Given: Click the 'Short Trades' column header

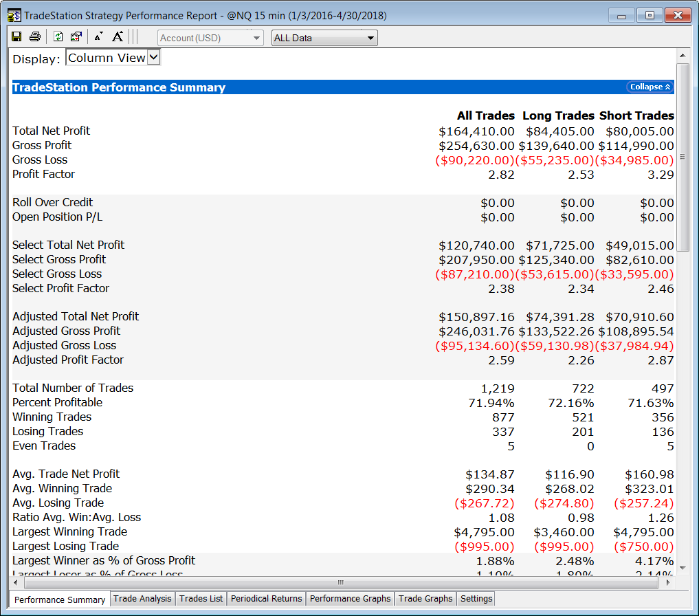Looking at the screenshot, I should pos(636,116).
